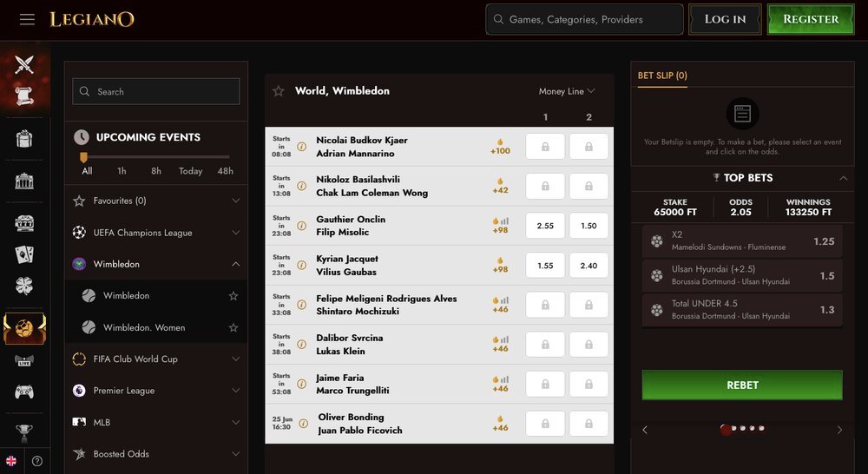Open Felipe Meligeni Rodrigues Alves match
Viewport: 868px width, 474px height.
[x=386, y=305]
